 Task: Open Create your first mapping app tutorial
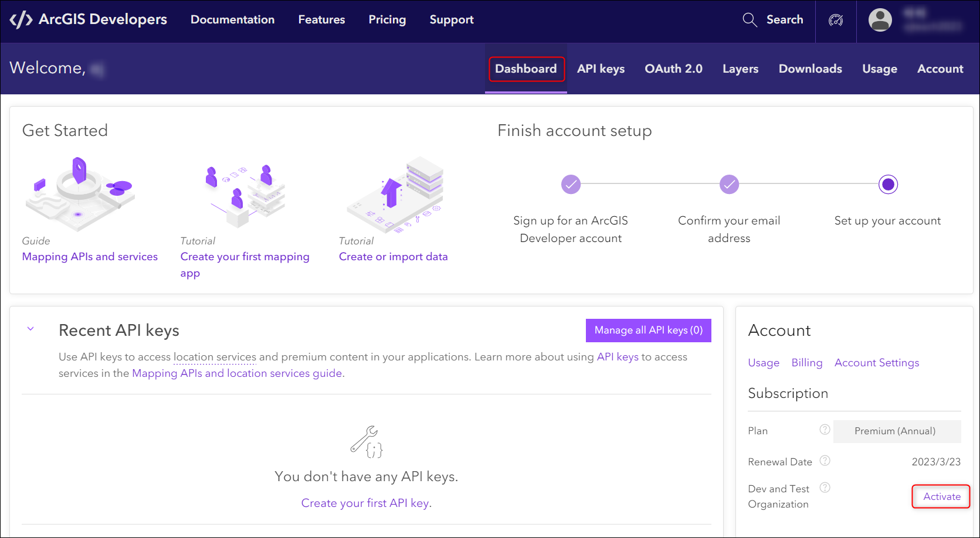coord(245,265)
